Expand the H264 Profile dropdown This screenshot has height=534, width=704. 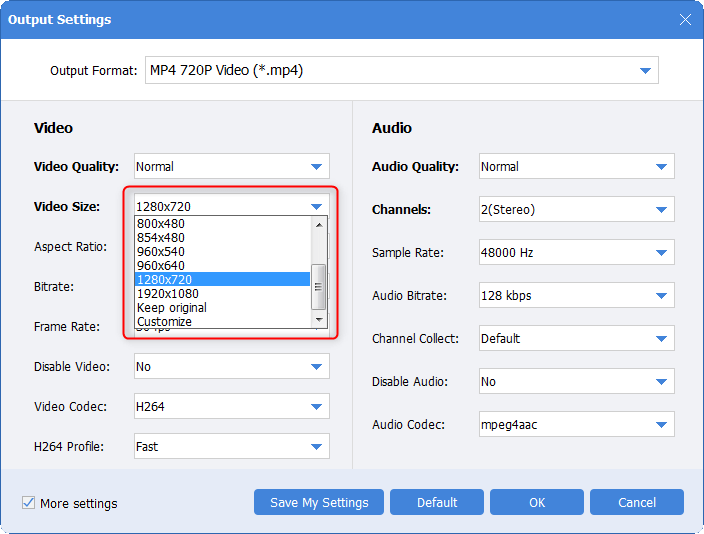click(x=232, y=446)
